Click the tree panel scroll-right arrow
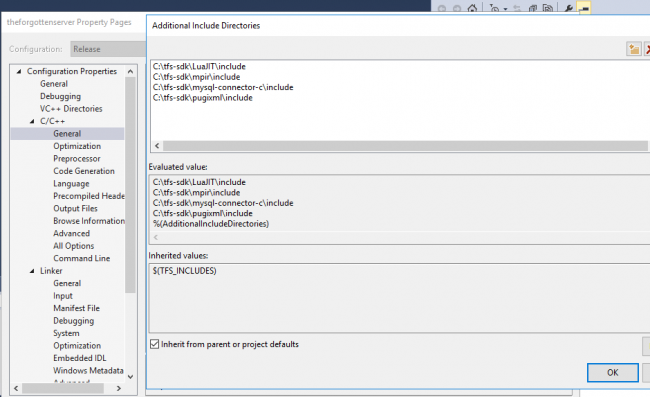The image size is (650, 397). click(119, 388)
